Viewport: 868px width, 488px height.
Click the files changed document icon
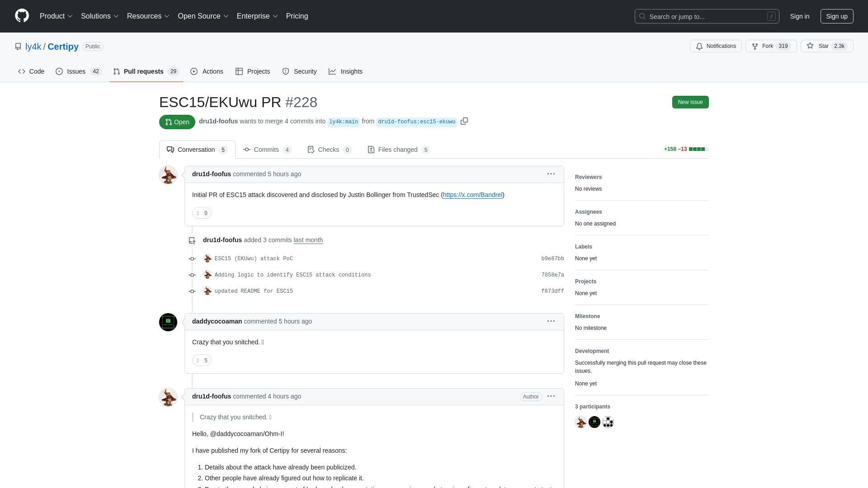click(371, 149)
